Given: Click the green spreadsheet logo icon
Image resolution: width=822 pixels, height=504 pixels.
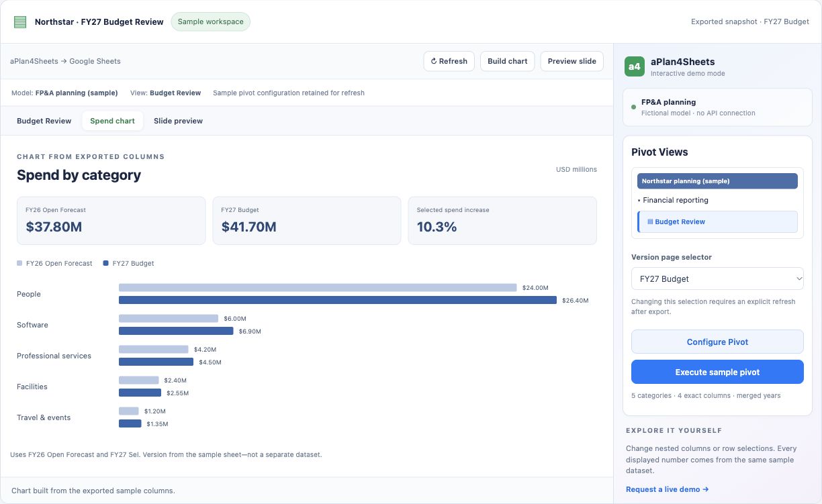Looking at the screenshot, I should click(x=20, y=22).
